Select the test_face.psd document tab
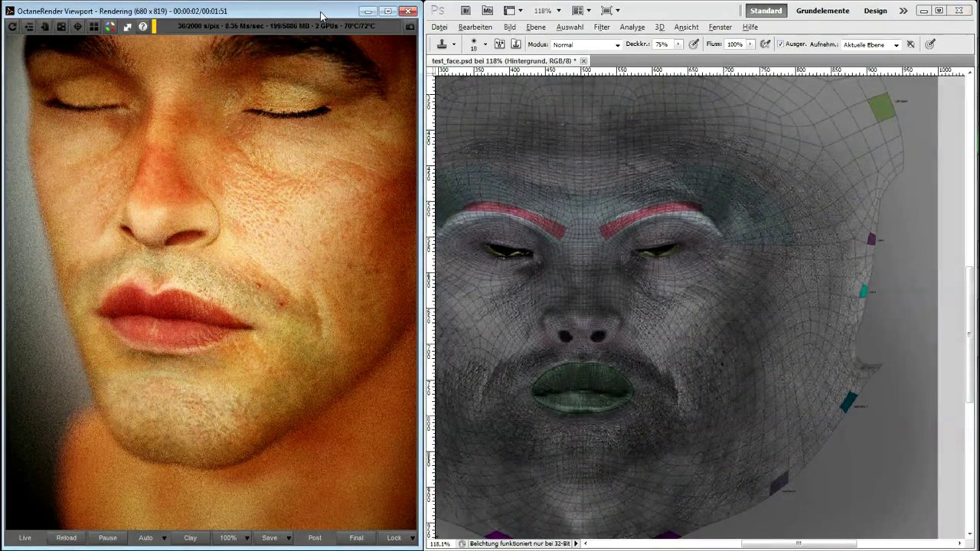This screenshot has height=551, width=980. [504, 61]
